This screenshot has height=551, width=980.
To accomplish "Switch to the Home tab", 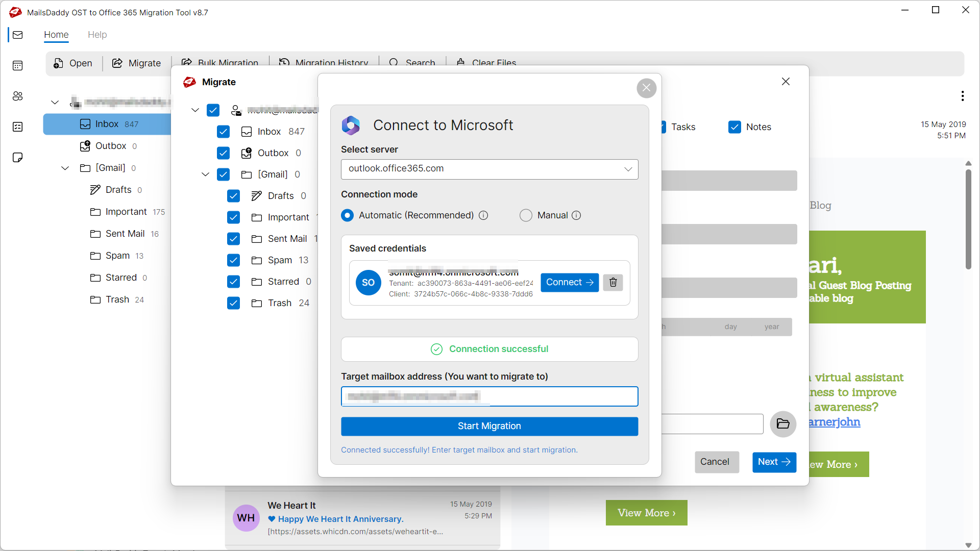I will tap(56, 35).
